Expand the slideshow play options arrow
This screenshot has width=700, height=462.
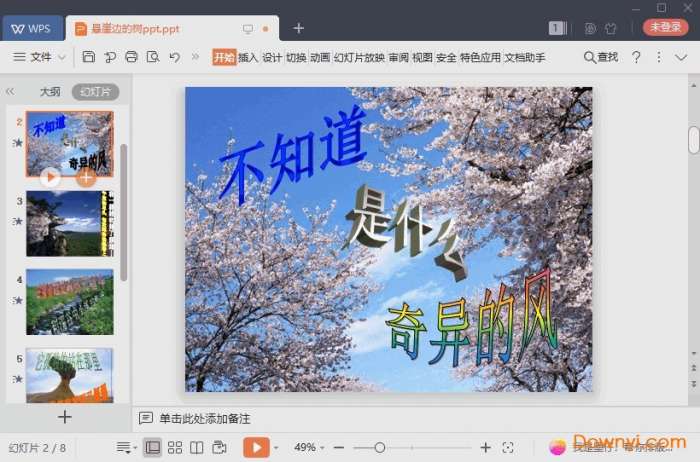coord(277,448)
